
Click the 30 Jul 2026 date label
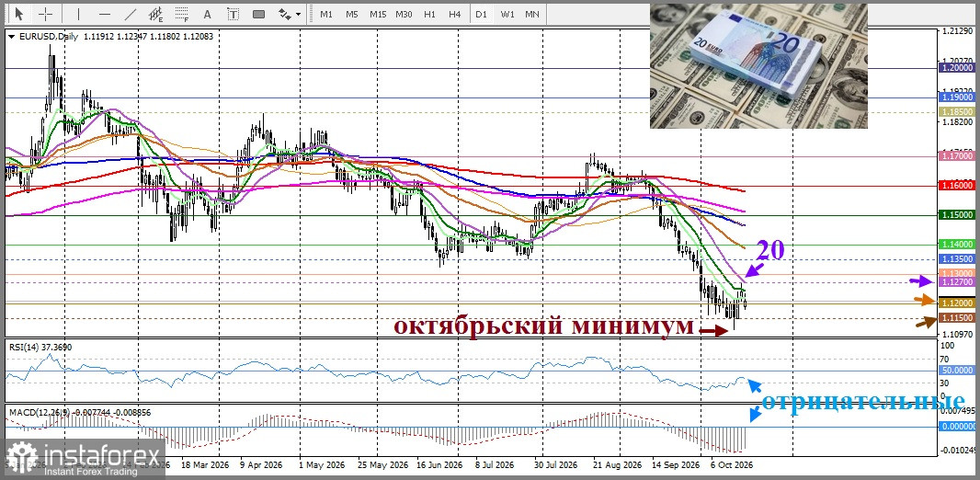coord(556,465)
